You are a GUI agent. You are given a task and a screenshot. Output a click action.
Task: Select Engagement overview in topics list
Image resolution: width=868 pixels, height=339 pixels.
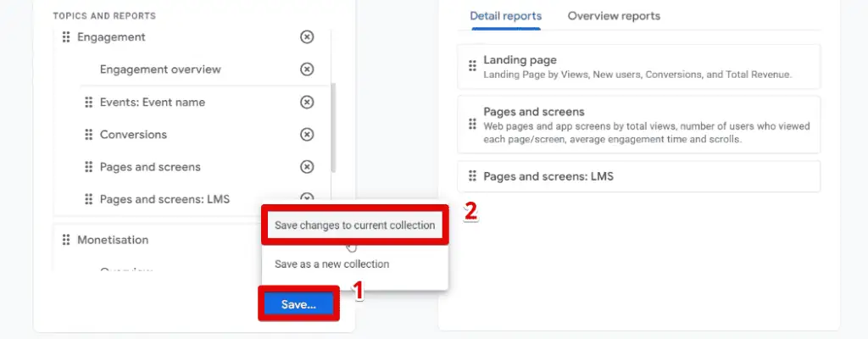[x=160, y=69]
